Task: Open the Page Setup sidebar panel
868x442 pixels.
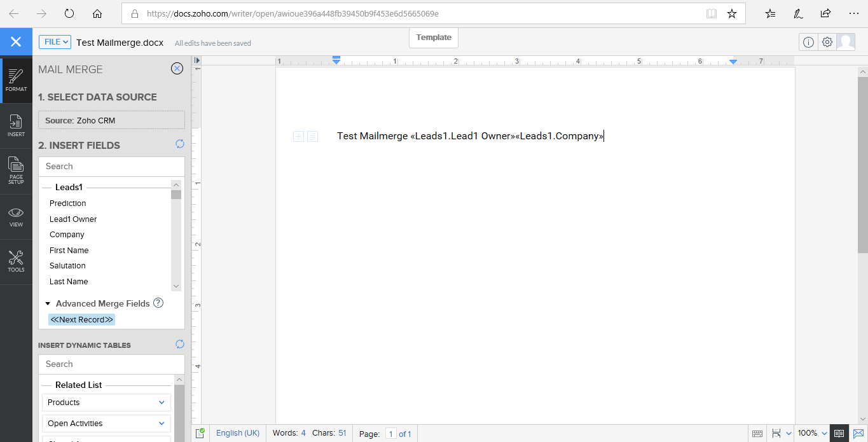Action: [x=16, y=170]
